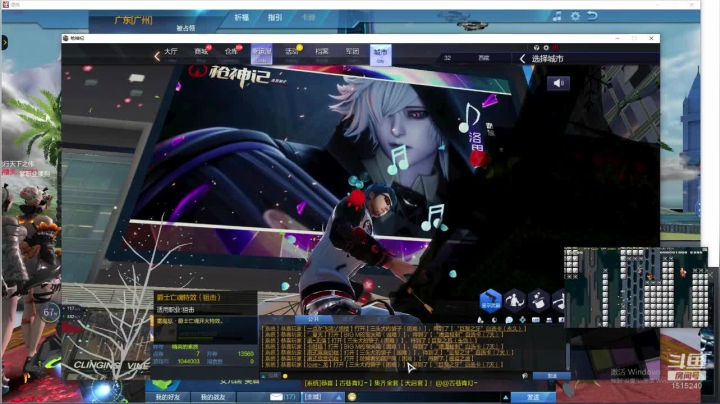Click 卡牌 tab in outer window
The height and width of the screenshot is (404, 720).
(308, 17)
